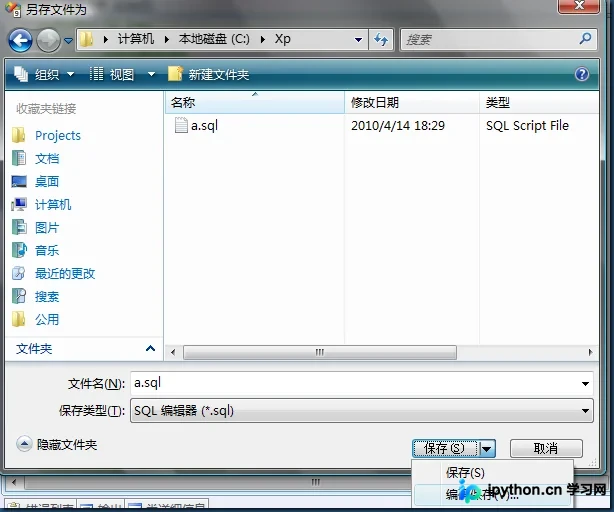
Task: Sort by the 名称 column header
Action: (255, 103)
